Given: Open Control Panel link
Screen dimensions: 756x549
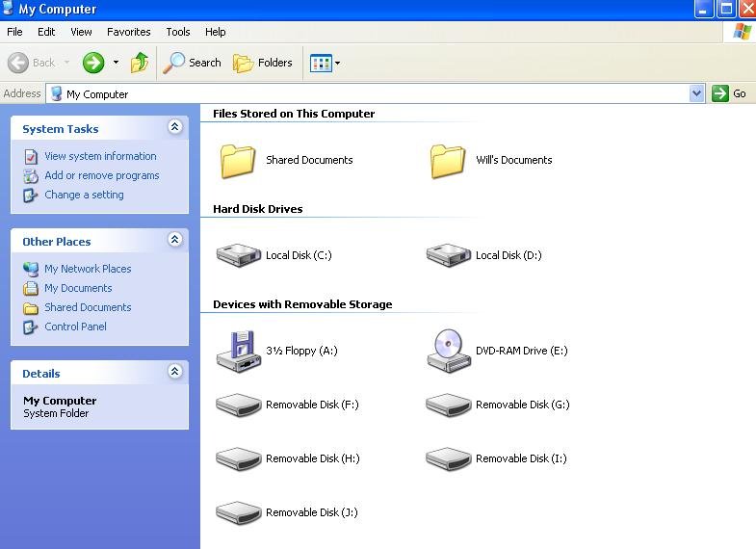Looking at the screenshot, I should tap(75, 327).
